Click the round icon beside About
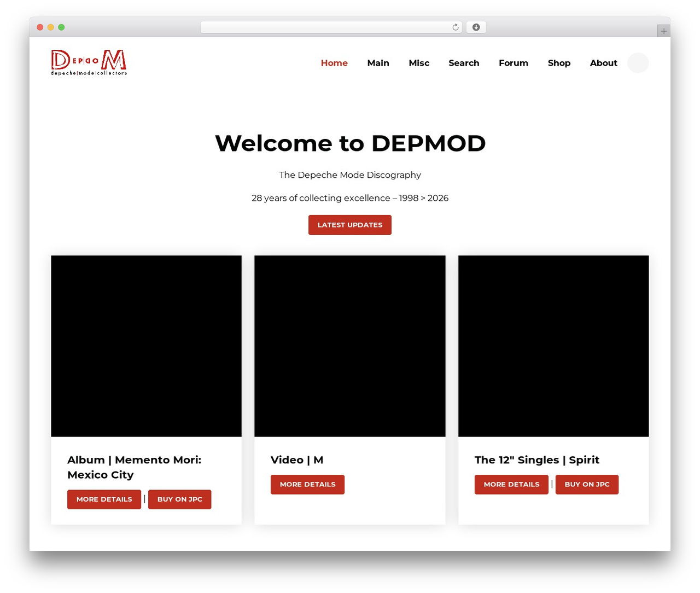This screenshot has width=700, height=593. (638, 63)
